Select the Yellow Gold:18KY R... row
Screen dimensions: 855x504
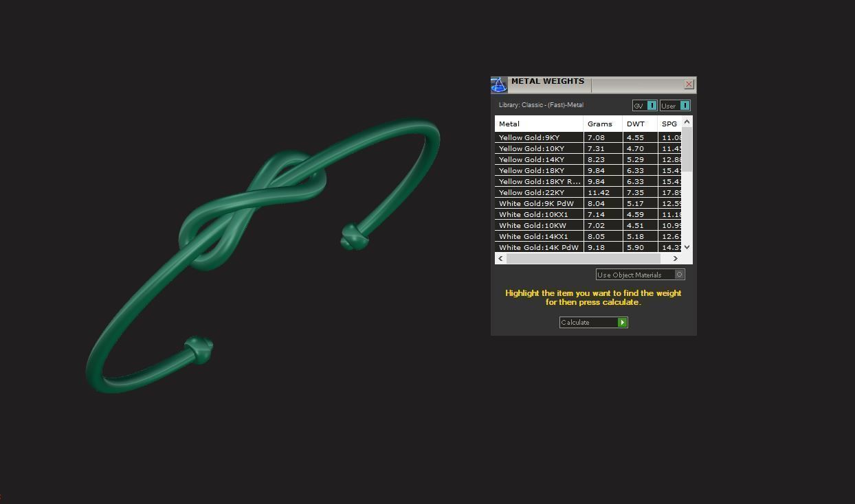(x=588, y=181)
